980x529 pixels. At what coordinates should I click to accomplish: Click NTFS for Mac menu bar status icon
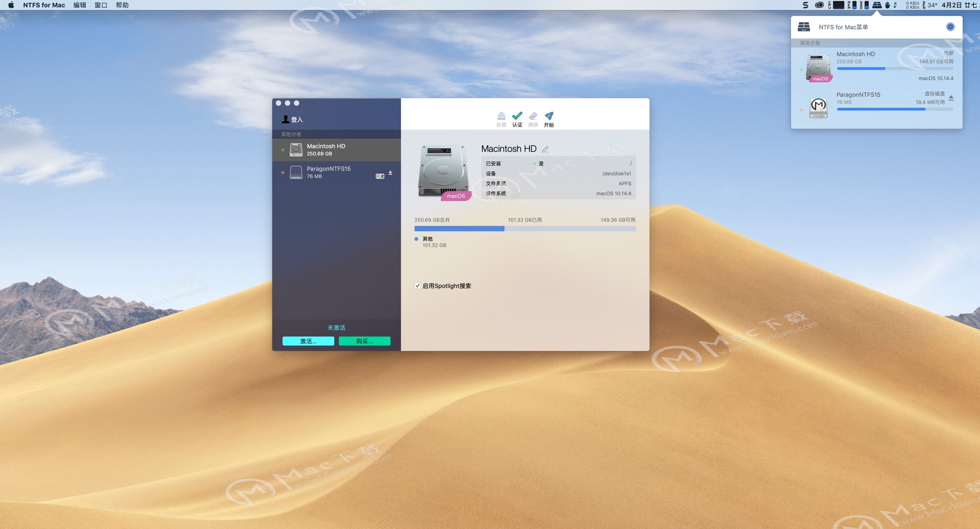[x=877, y=5]
